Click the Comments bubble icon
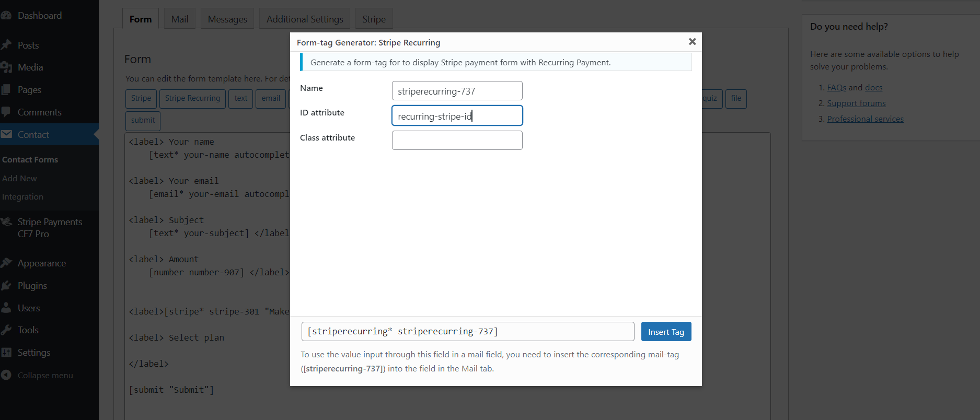This screenshot has height=420, width=980. point(6,112)
